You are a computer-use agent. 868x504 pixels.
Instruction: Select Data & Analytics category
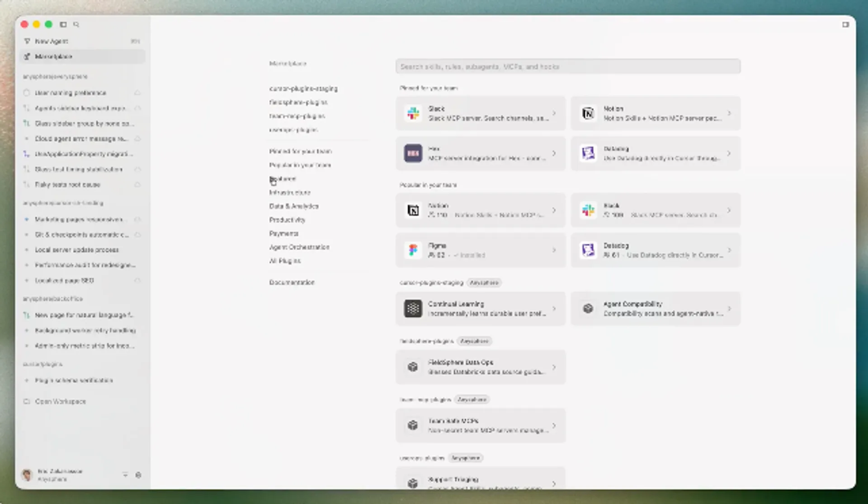(x=294, y=206)
